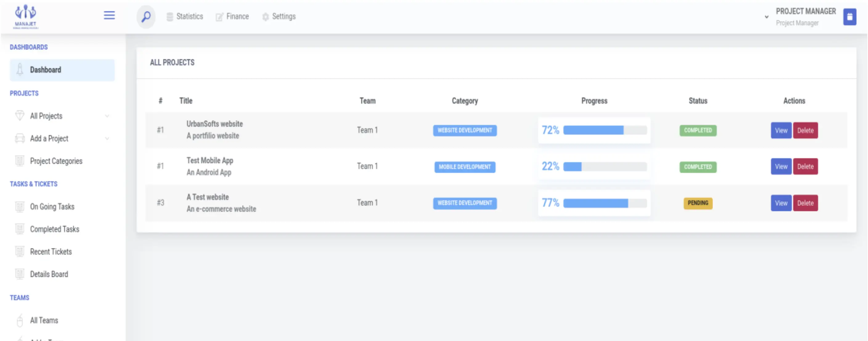View the A Test website project
868x341 pixels.
pyautogui.click(x=781, y=203)
